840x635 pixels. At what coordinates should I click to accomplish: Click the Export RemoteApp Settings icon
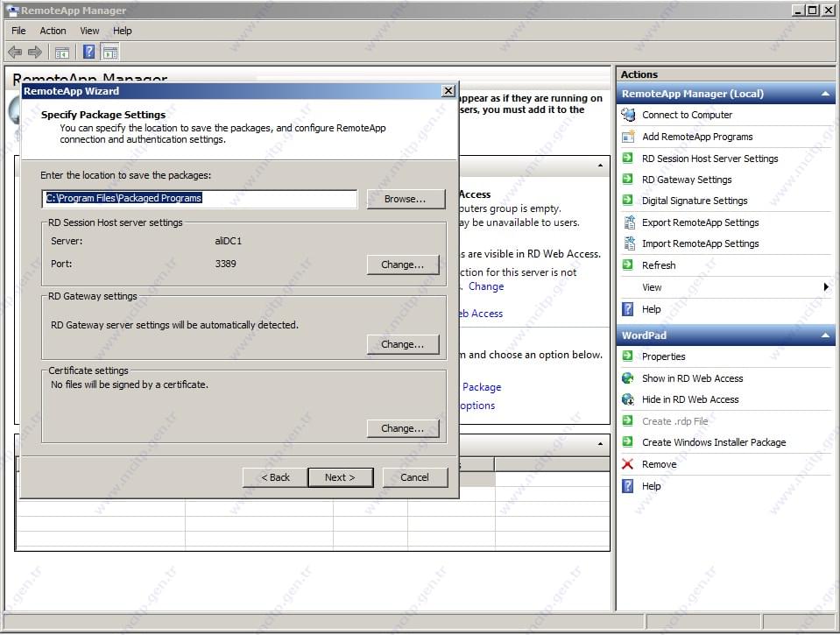point(629,222)
